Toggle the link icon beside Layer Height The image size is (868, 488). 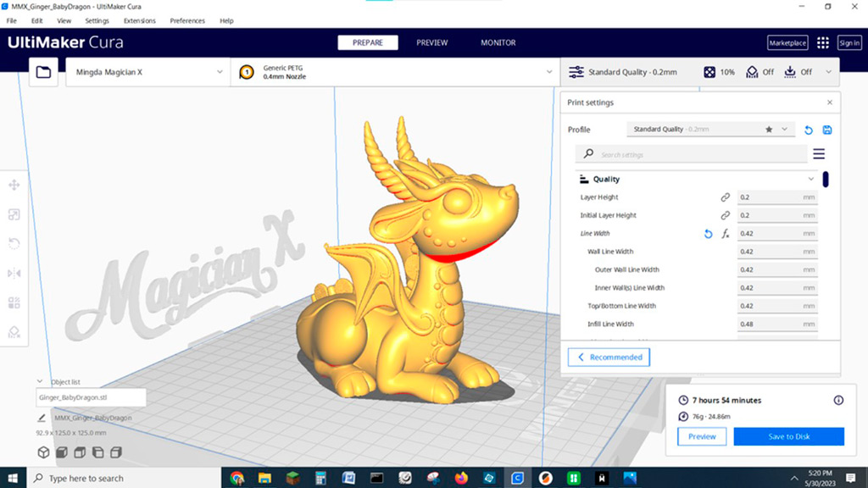pos(725,197)
